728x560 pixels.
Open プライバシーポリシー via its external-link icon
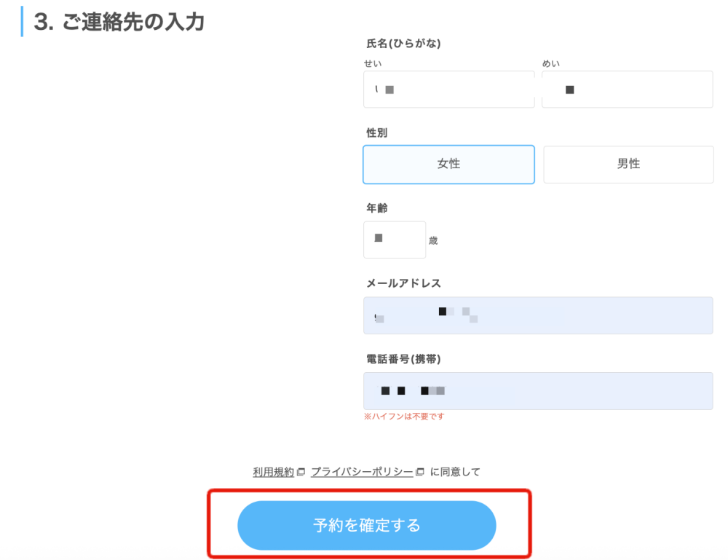pyautogui.click(x=421, y=471)
